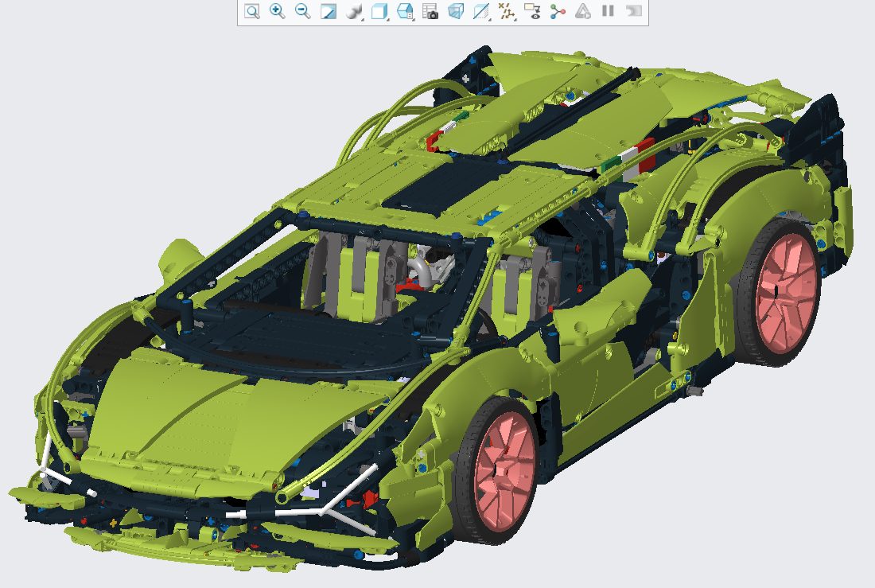Click the Pause button in the toolbar

click(609, 11)
